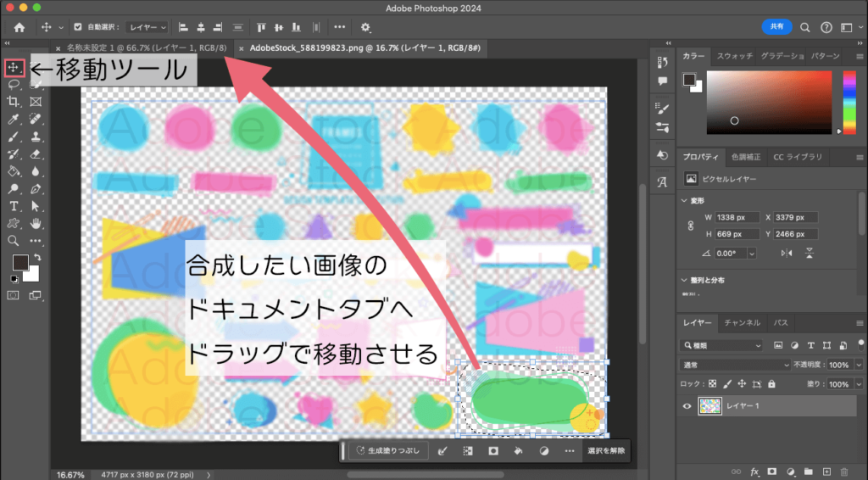The image size is (868, 480).
Task: Click the Home button in options bar
Action: (x=19, y=27)
